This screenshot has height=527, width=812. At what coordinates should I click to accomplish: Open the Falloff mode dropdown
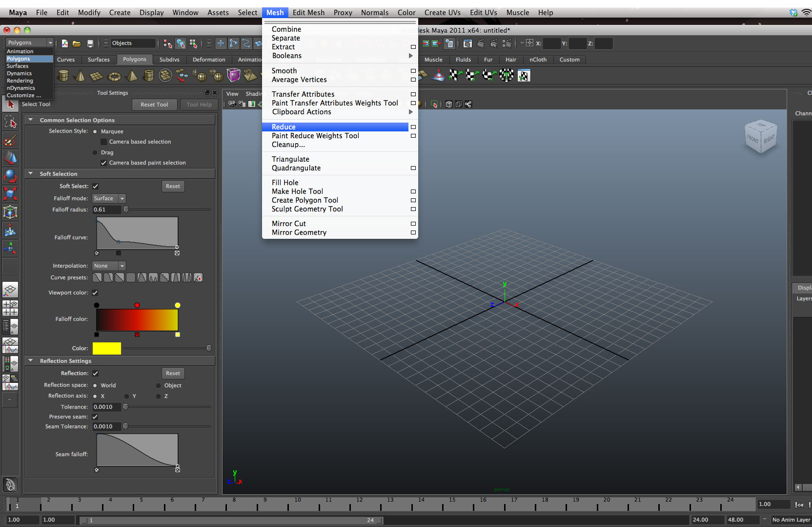[109, 198]
